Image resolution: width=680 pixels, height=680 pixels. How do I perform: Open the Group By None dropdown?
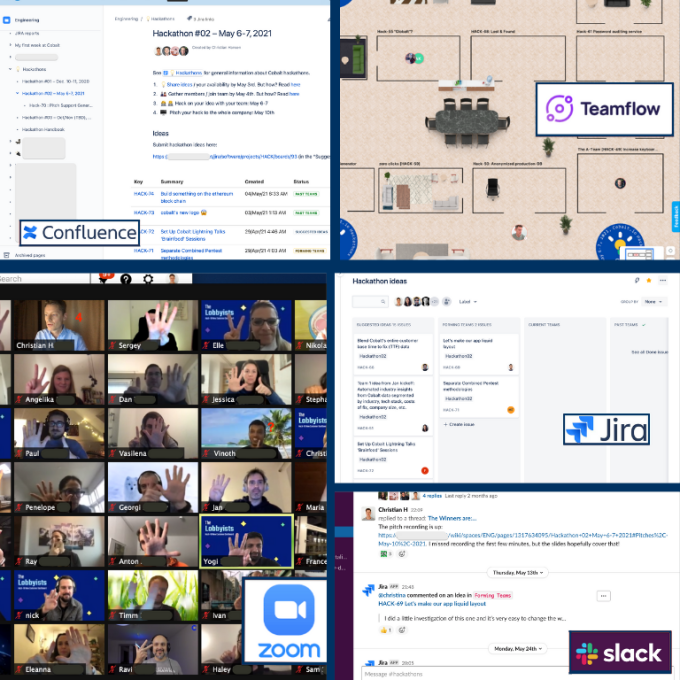(x=653, y=301)
